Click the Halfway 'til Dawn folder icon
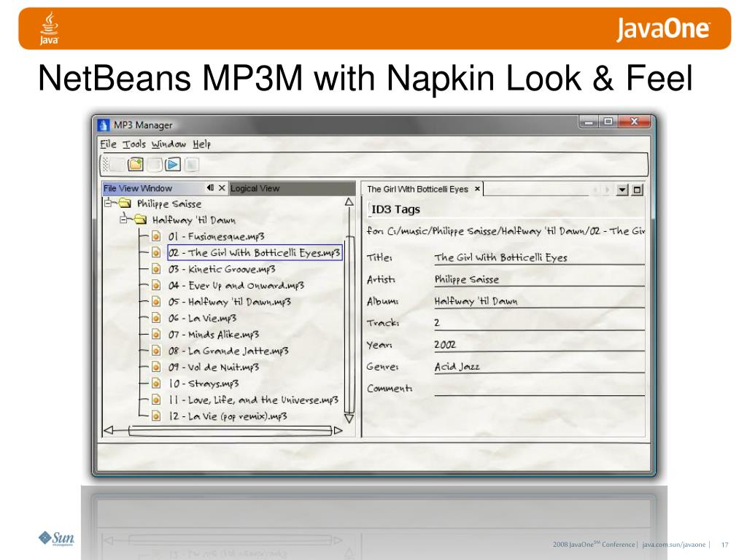Image resolution: width=747 pixels, height=560 pixels. pos(140,219)
